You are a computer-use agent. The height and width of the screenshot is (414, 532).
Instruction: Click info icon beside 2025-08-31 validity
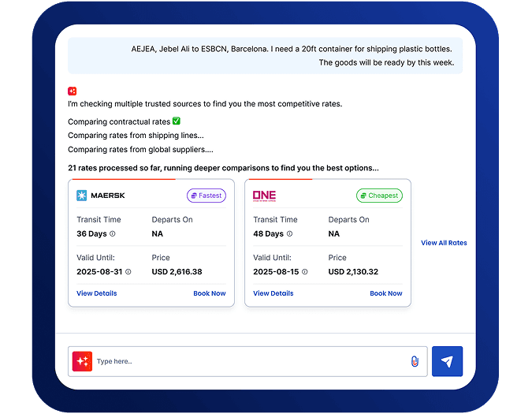coord(128,272)
